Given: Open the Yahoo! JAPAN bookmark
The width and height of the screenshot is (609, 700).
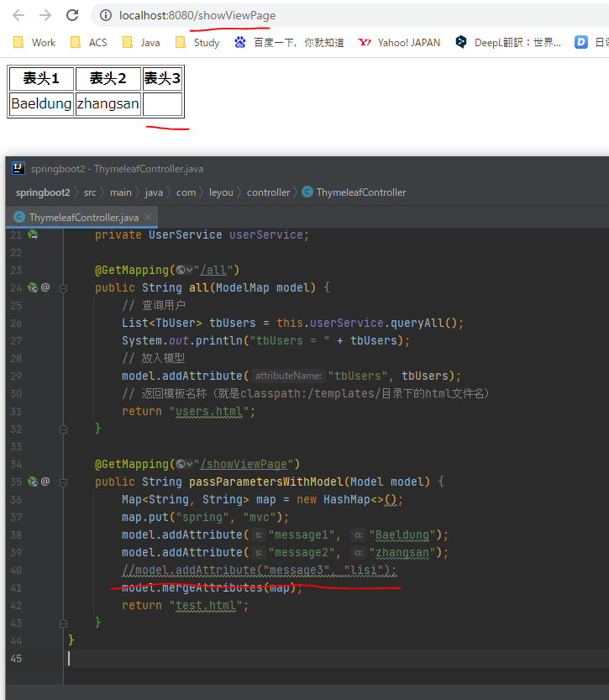Looking at the screenshot, I should (399, 42).
